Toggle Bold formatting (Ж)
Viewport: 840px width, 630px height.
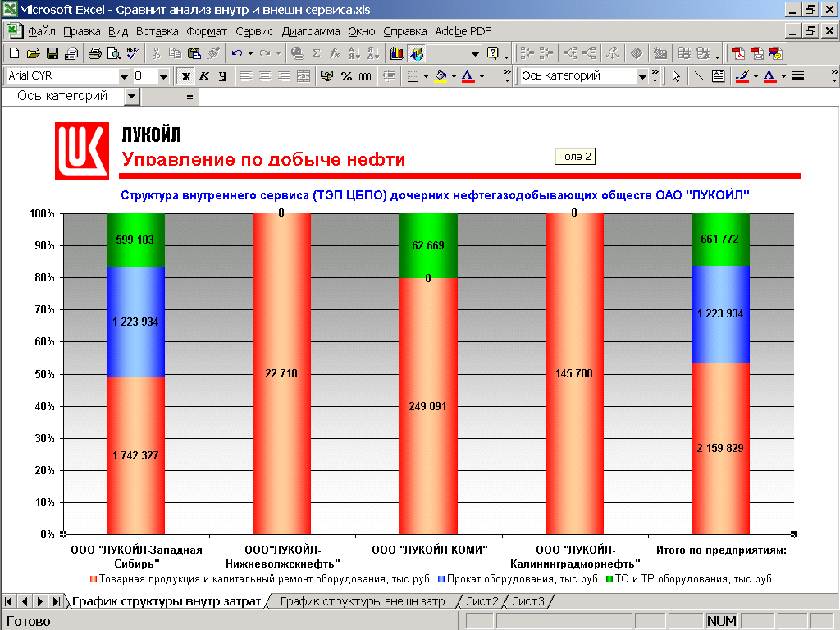point(186,76)
